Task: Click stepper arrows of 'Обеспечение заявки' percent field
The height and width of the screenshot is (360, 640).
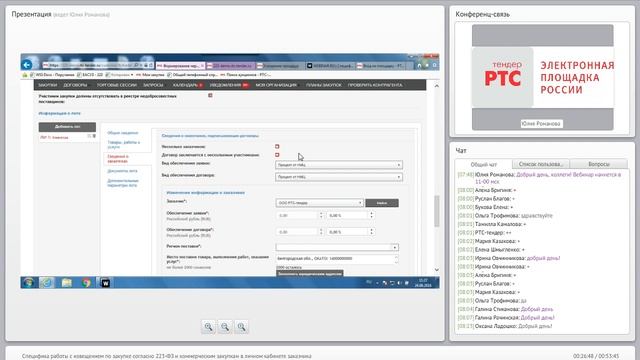Action: (371, 215)
